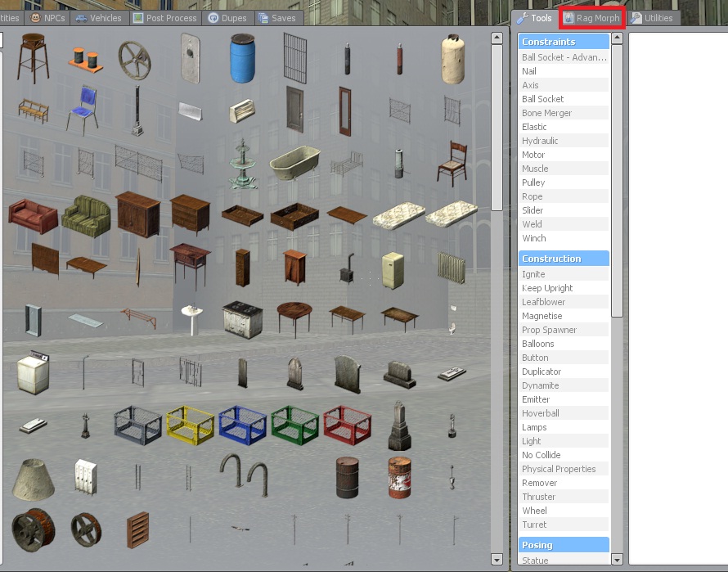Select the Rope constraint tool
This screenshot has width=728, height=572.
[x=564, y=196]
